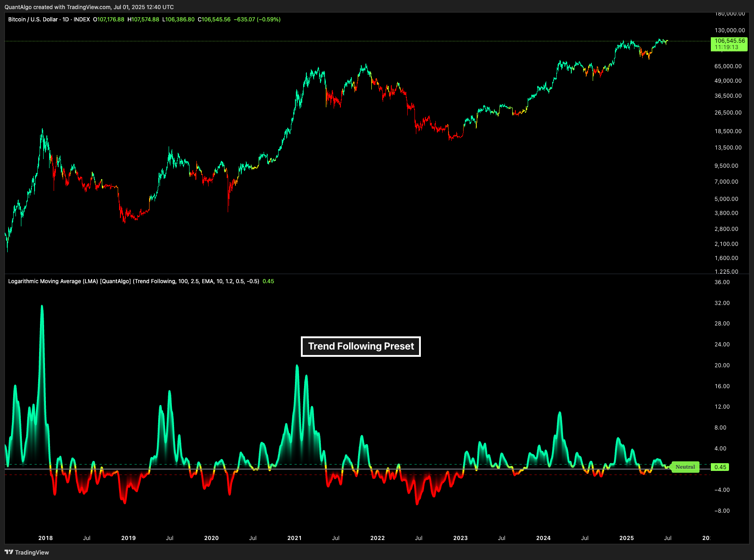Viewport: 754px width, 560px height.
Task: Click the green Neutral tag on the indicator
Action: [685, 467]
